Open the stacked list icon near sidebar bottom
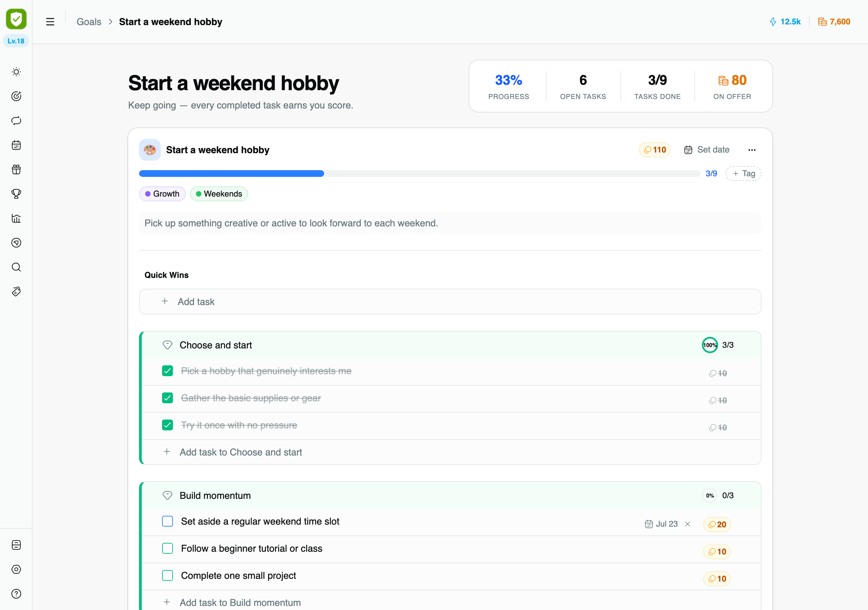This screenshot has height=610, width=868. click(16, 545)
